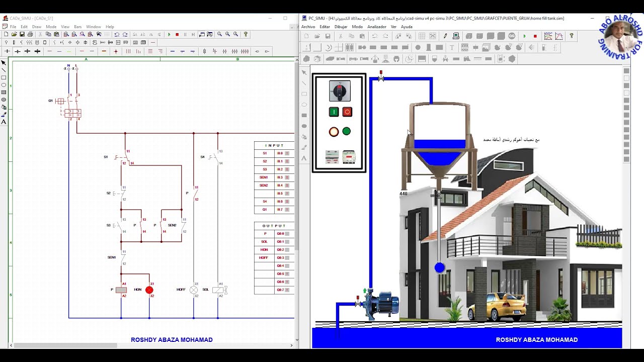Select the text 'A' tool in CADe_SIMU

[4, 122]
